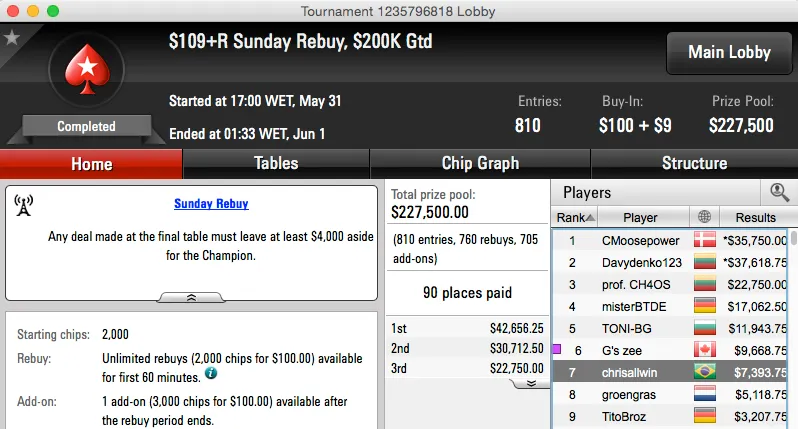Screen dimensions: 798x429
Task: Click the Canada flag for G's zee
Action: coord(704,350)
